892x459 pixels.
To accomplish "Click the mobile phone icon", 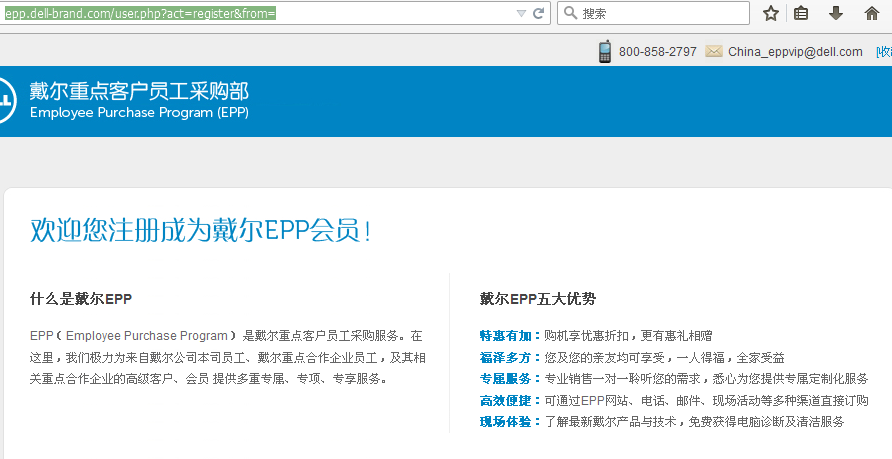I will pos(605,51).
